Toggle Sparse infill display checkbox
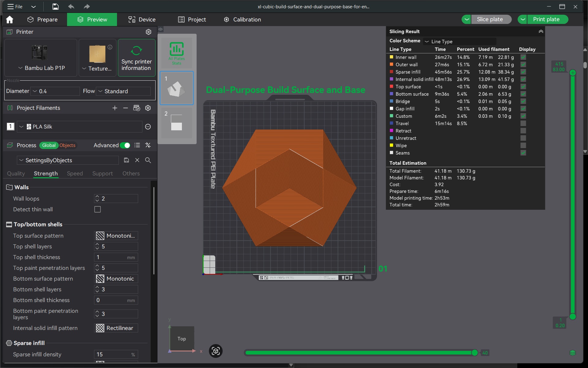 tap(523, 72)
